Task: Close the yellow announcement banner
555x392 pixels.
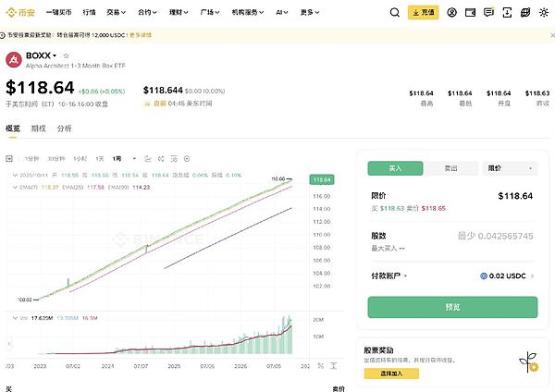Action: (x=552, y=35)
